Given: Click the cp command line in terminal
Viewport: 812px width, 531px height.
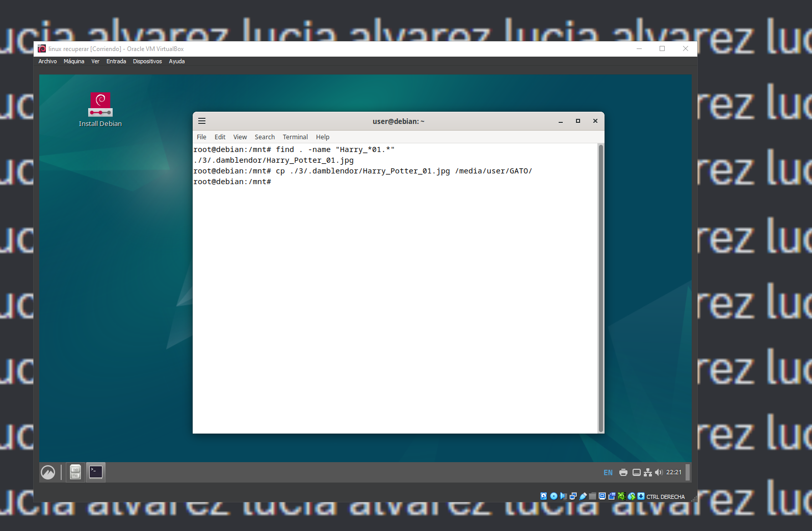Looking at the screenshot, I should pyautogui.click(x=363, y=171).
